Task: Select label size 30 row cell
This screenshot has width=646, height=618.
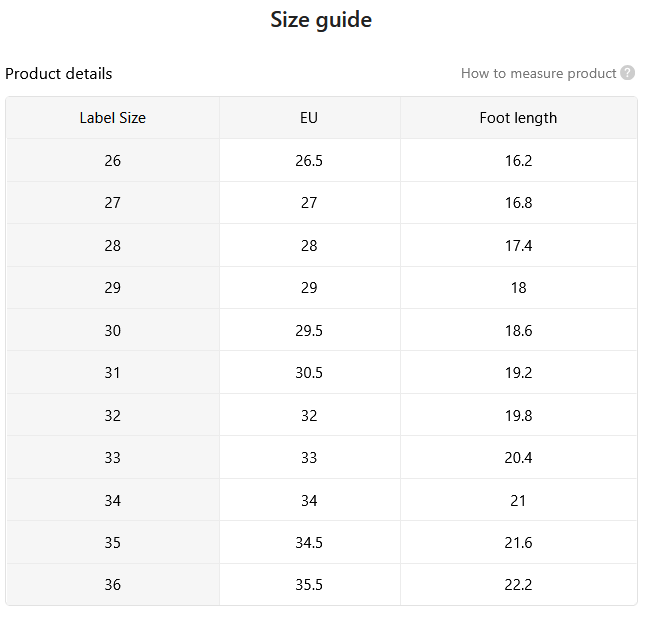Action: [112, 330]
